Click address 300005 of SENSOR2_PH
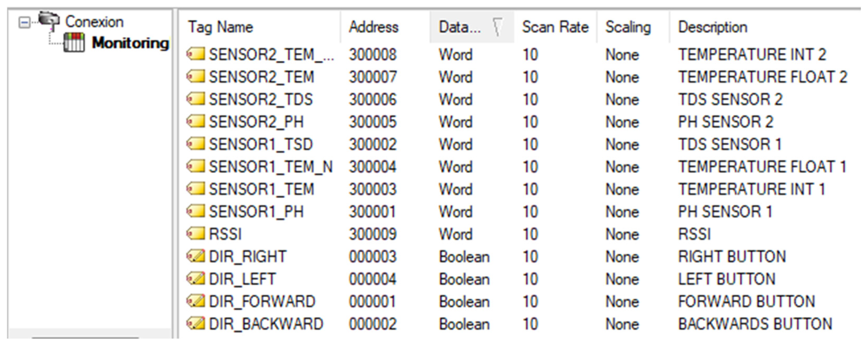This screenshot has width=868, height=347. pos(373,122)
